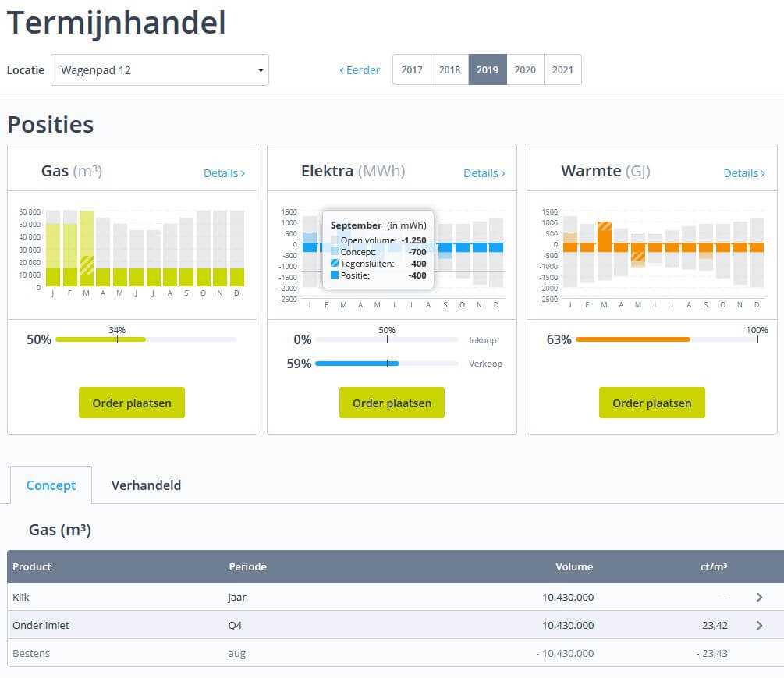Expand the Klik row chevron

coord(759,598)
